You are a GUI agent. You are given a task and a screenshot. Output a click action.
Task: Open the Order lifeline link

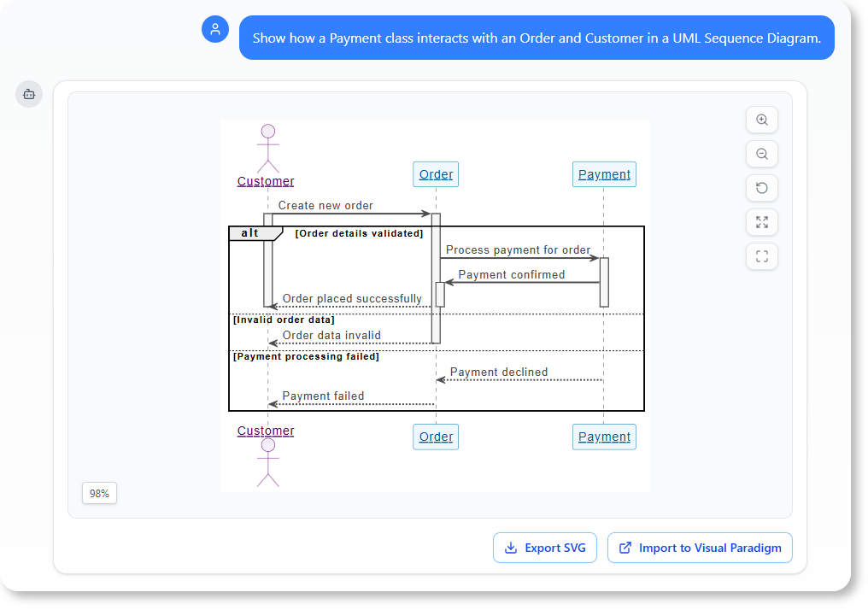[x=435, y=173]
